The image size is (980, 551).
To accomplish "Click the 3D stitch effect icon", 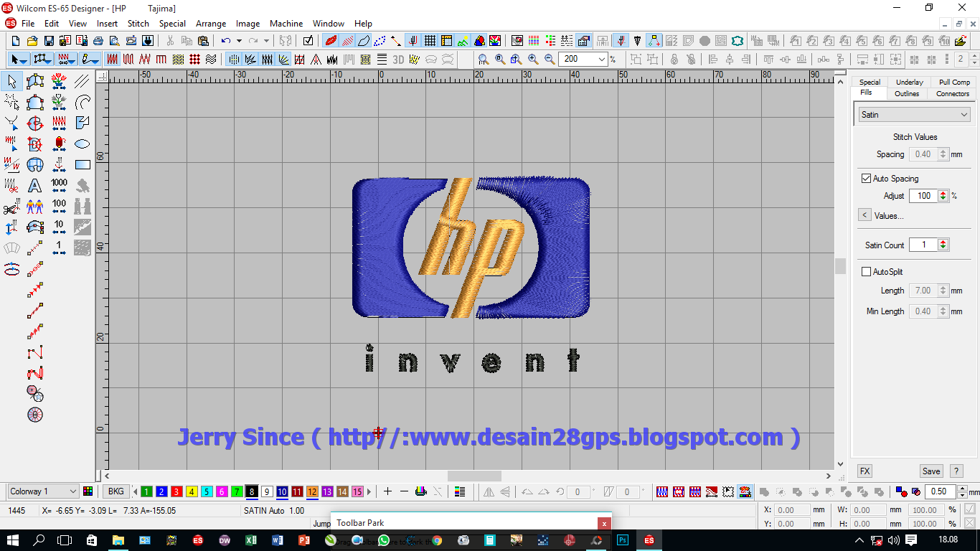I will point(397,59).
